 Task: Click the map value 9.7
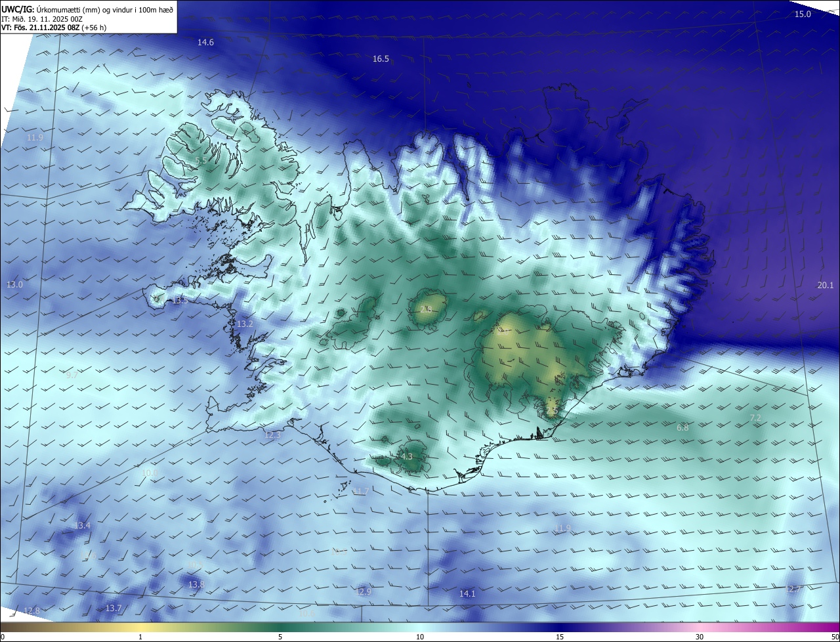72,375
